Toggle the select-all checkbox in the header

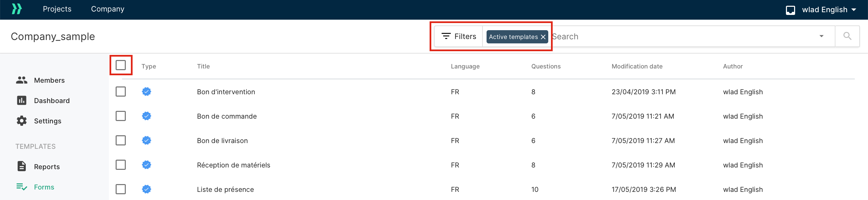click(x=121, y=65)
